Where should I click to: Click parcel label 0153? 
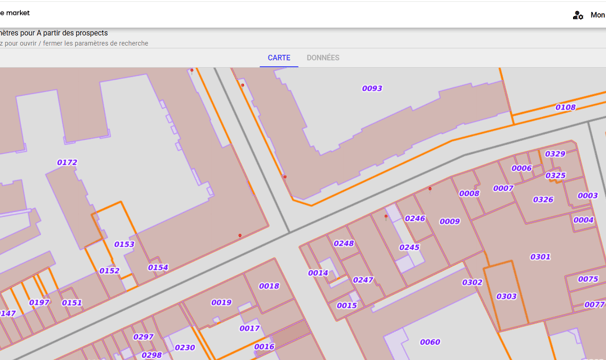click(124, 244)
